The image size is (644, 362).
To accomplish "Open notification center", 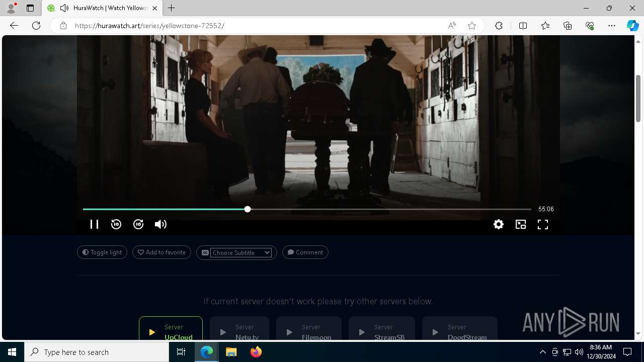I will click(627, 352).
